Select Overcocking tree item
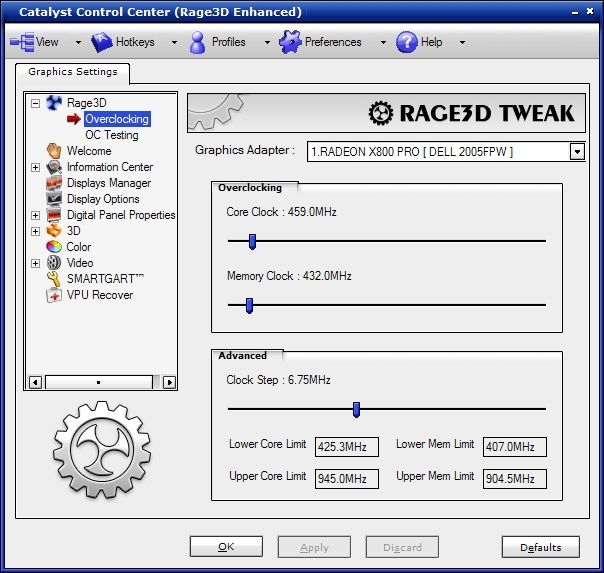The height and width of the screenshot is (573, 604). (117, 119)
